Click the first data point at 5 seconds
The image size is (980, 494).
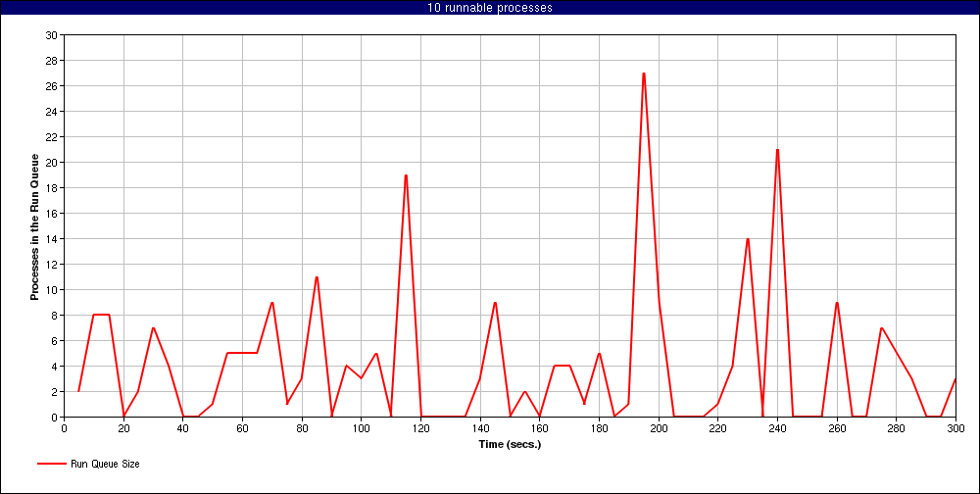(78, 391)
